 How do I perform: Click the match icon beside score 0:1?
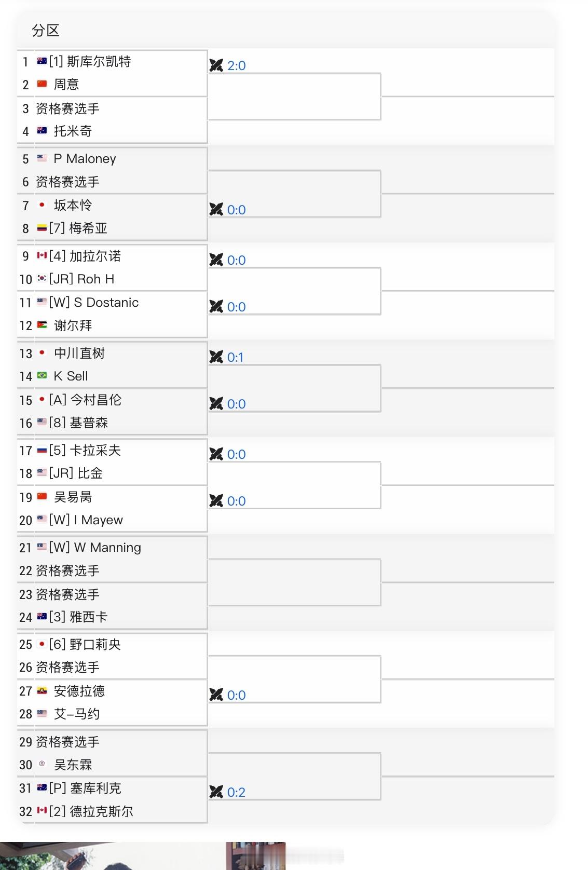point(216,357)
